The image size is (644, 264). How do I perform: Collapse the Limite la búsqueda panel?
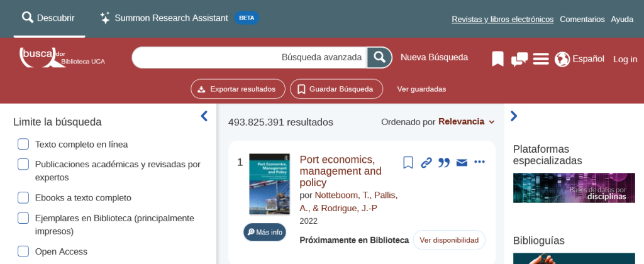pyautogui.click(x=204, y=116)
